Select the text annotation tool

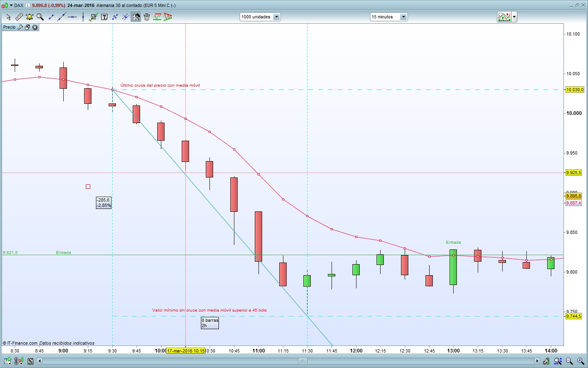[x=104, y=17]
